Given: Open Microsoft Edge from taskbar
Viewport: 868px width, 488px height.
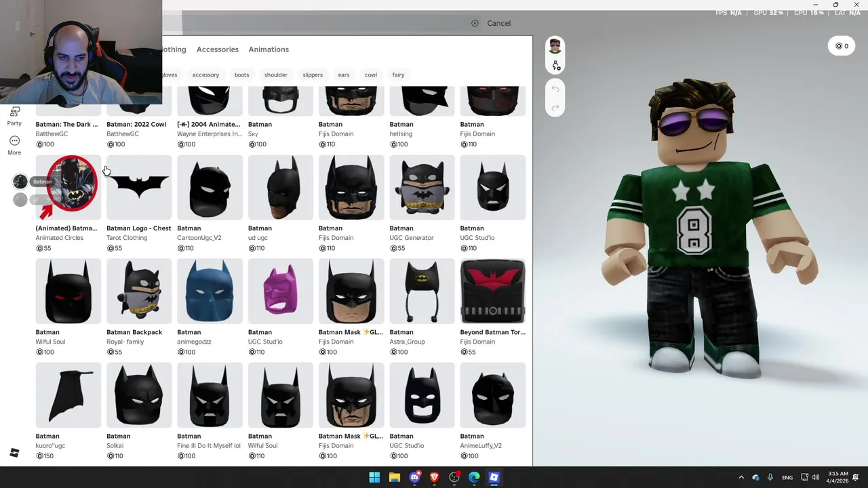Looking at the screenshot, I should point(474,478).
